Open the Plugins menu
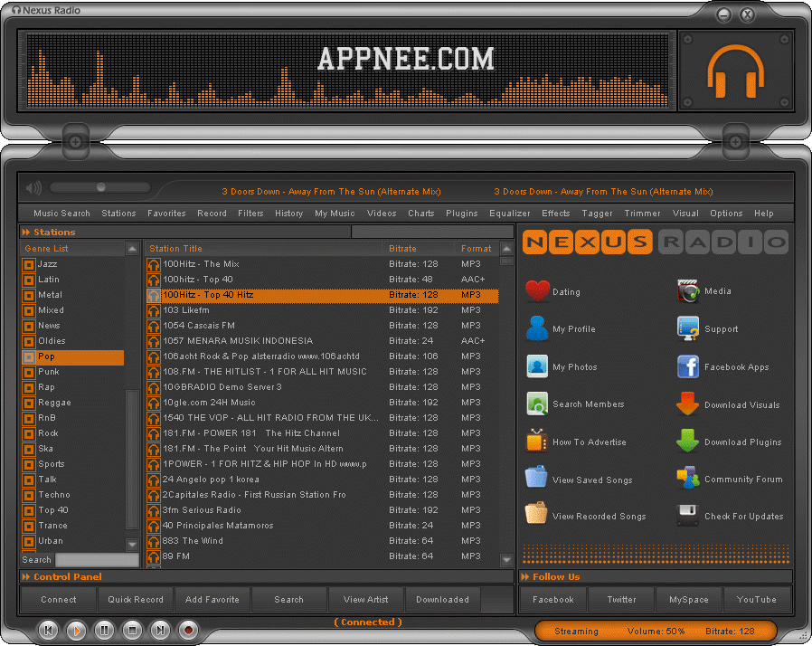812x646 pixels. pos(461,213)
